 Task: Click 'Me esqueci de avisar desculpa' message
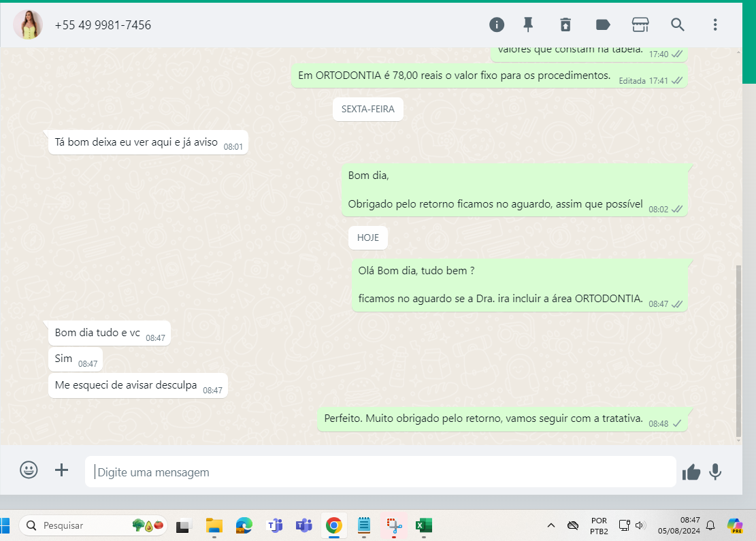[x=138, y=386]
